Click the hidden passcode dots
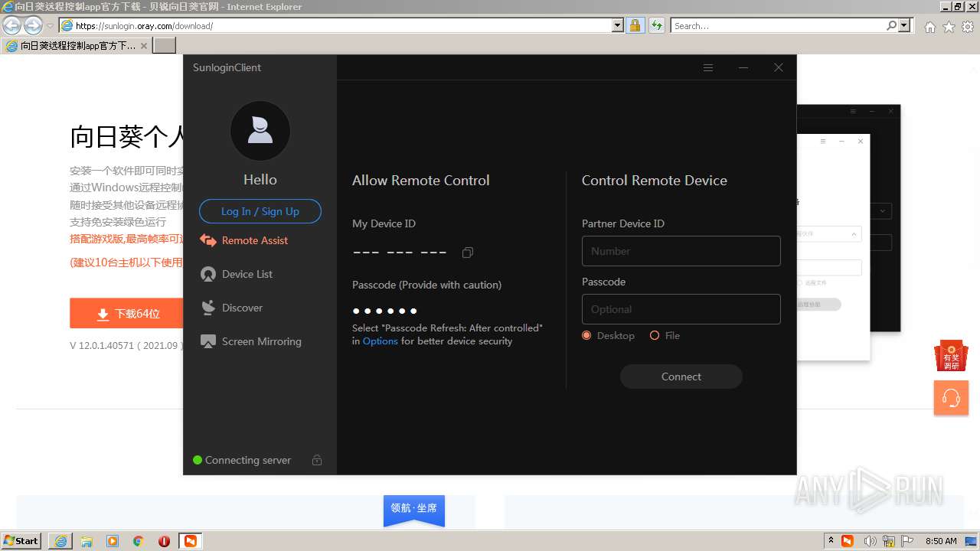Screen dimensions: 980x551 click(385, 311)
